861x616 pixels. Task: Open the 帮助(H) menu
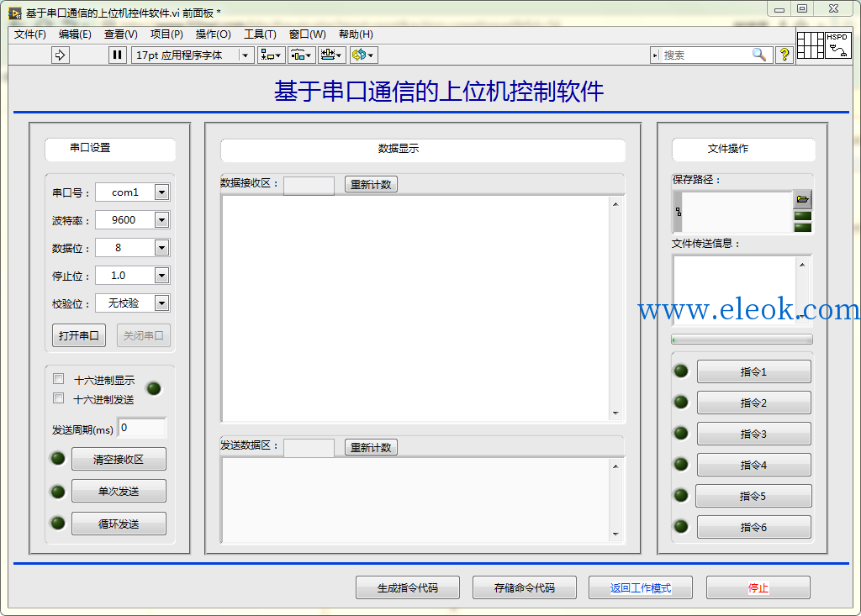[356, 34]
